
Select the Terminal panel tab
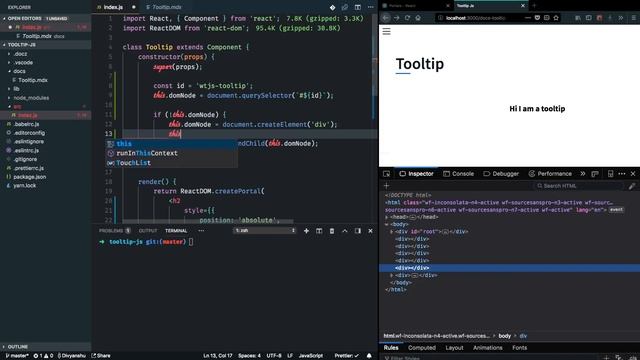(176, 231)
